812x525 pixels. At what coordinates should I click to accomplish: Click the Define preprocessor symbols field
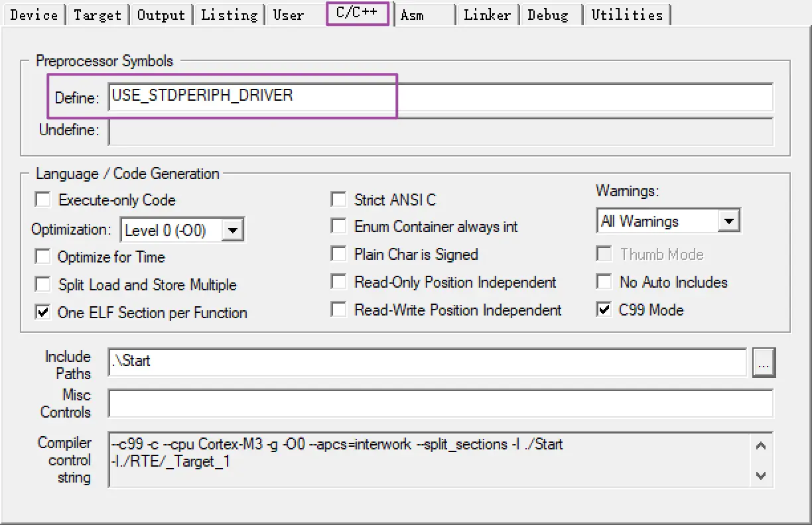(x=440, y=97)
